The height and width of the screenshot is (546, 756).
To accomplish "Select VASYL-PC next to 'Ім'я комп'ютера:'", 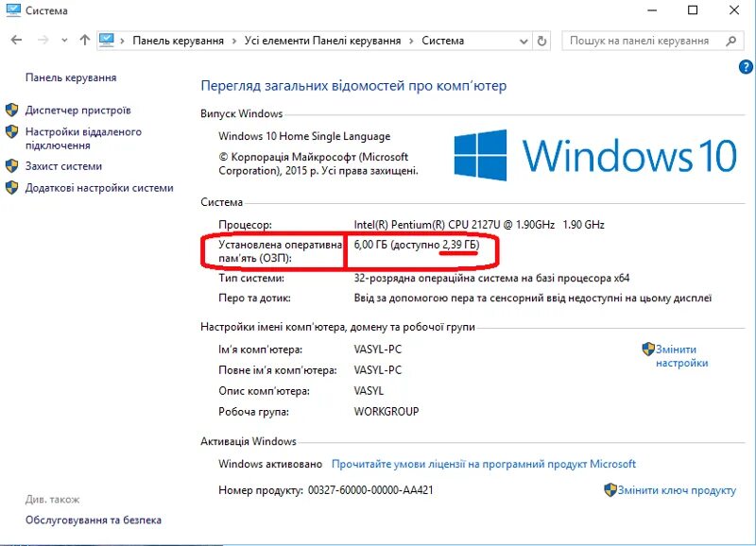I will (x=377, y=350).
